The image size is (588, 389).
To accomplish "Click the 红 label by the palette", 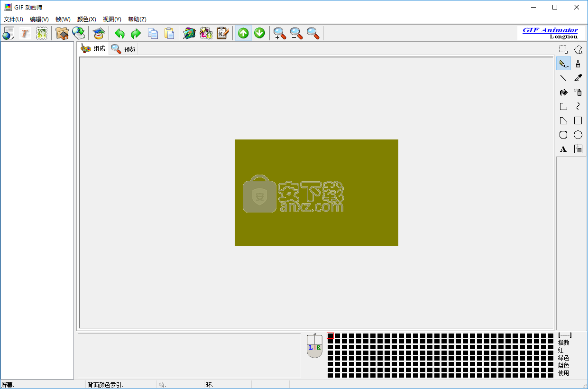I will pos(560,350).
